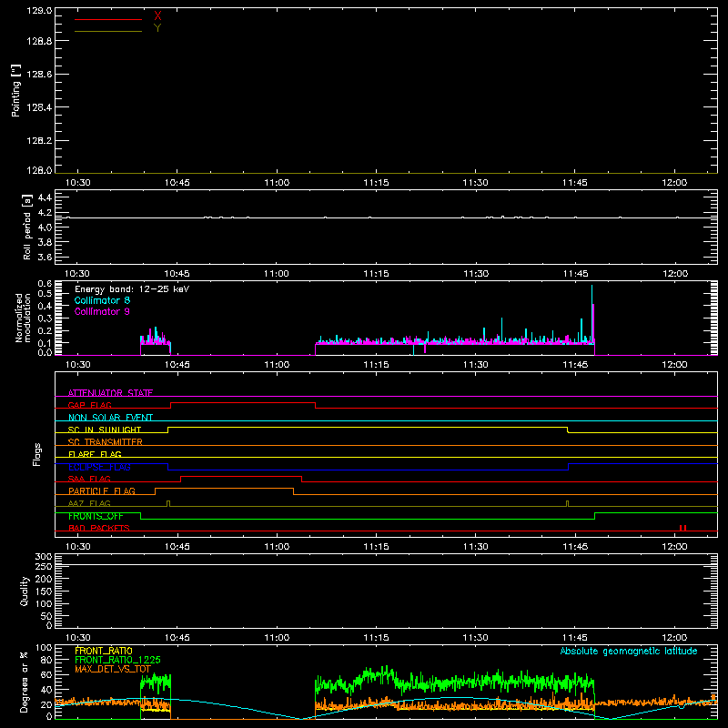Click the 128.6 tick on Pointing axis

click(x=39, y=75)
